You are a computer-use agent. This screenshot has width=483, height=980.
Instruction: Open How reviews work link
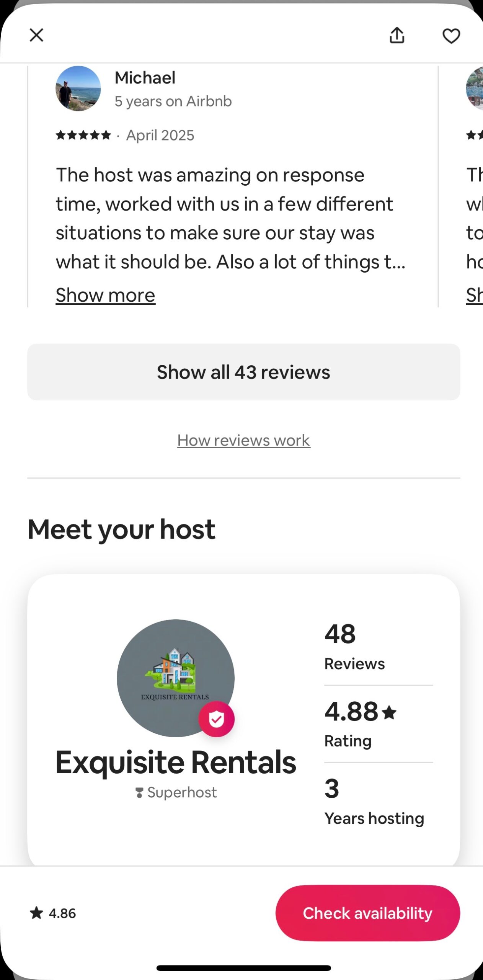coord(243,440)
